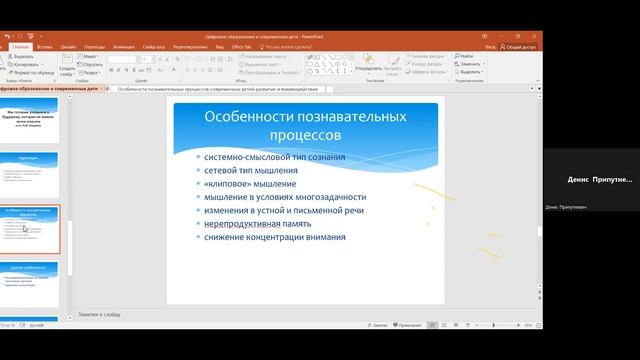Select the Format Painter (Формат по образцу)
This screenshot has width=640, height=360.
tap(31, 73)
